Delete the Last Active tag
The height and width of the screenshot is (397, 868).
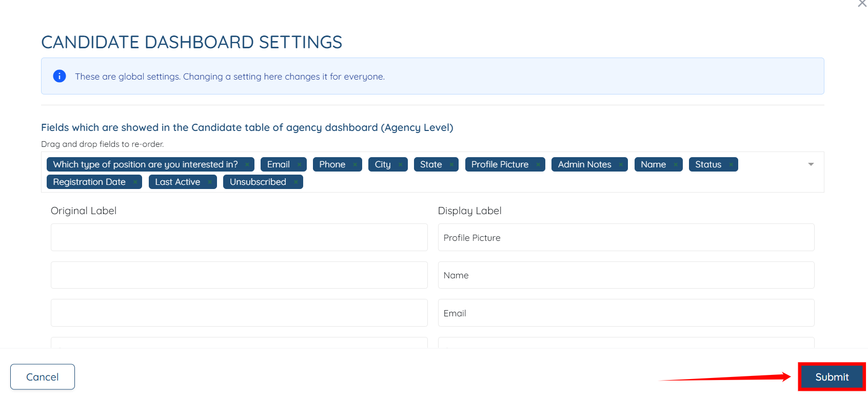(210, 182)
